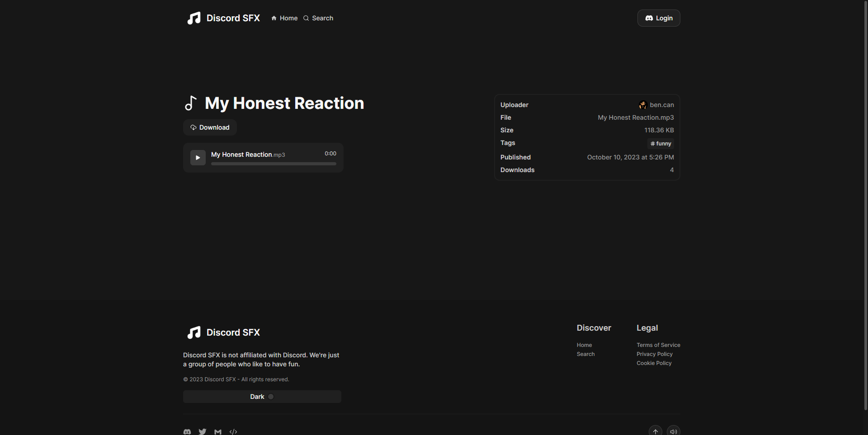Click the footer Discord SFX logo
This screenshot has width=868, height=435.
(223, 332)
